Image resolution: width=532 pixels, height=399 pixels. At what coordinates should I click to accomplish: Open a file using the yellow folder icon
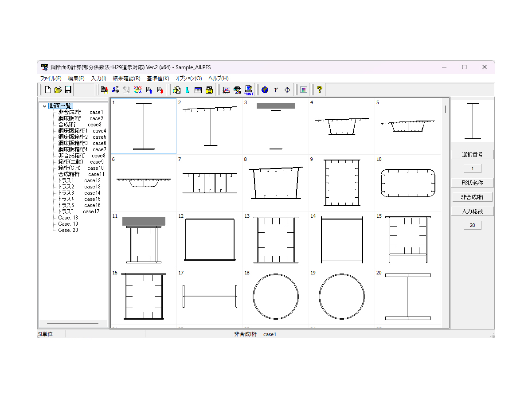click(x=58, y=90)
